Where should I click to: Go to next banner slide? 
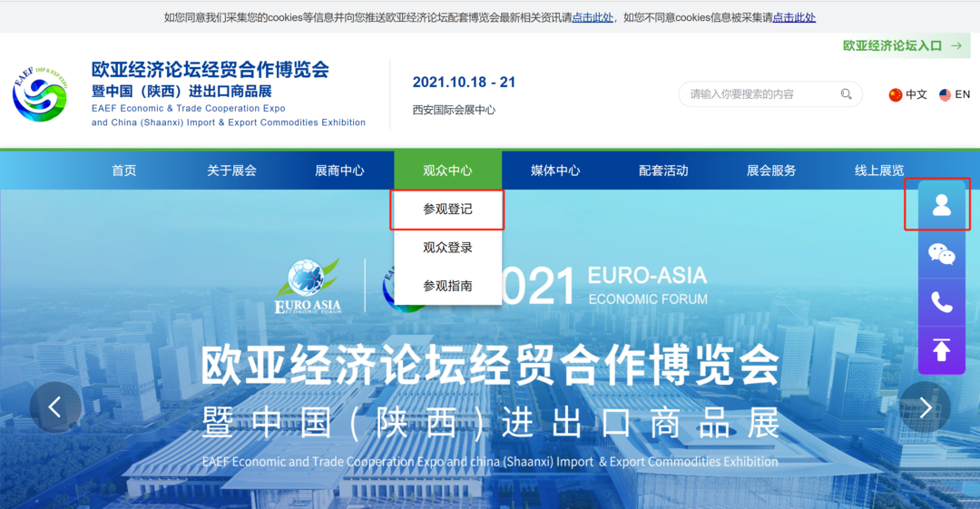tap(925, 407)
